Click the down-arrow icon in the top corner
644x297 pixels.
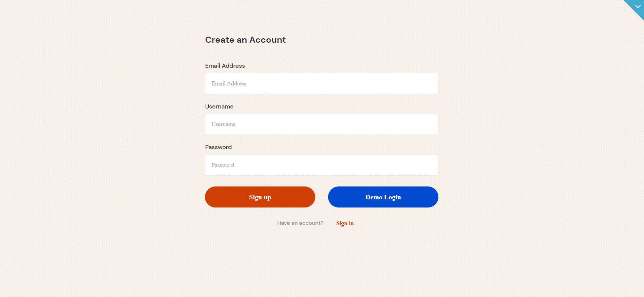638,6
